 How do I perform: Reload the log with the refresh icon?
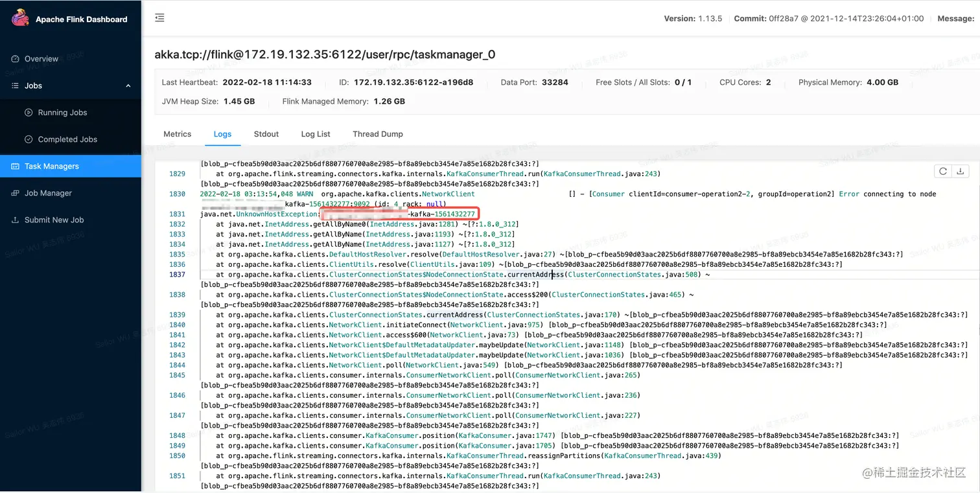tap(943, 172)
